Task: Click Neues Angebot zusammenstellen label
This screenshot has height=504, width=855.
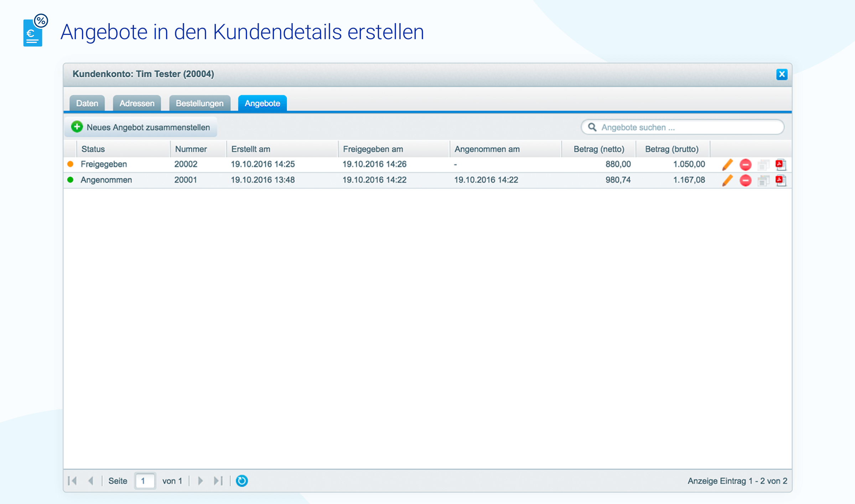Action: pos(148,127)
